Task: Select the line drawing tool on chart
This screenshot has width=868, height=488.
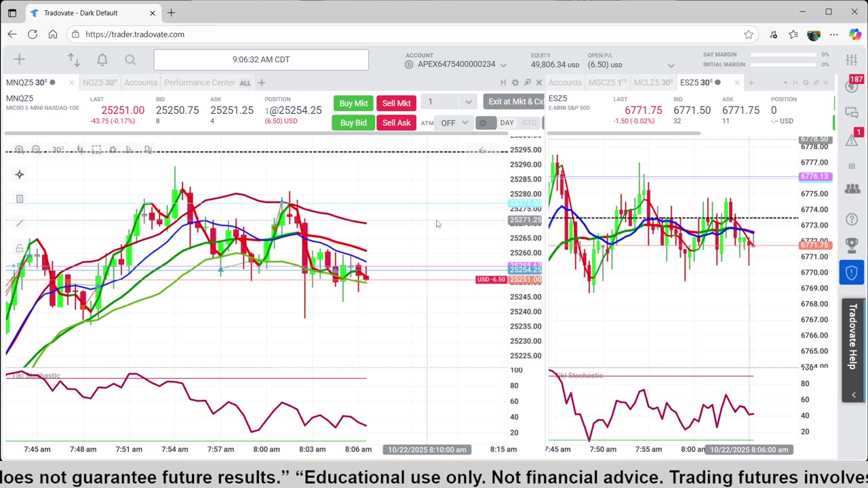Action: coord(19,223)
